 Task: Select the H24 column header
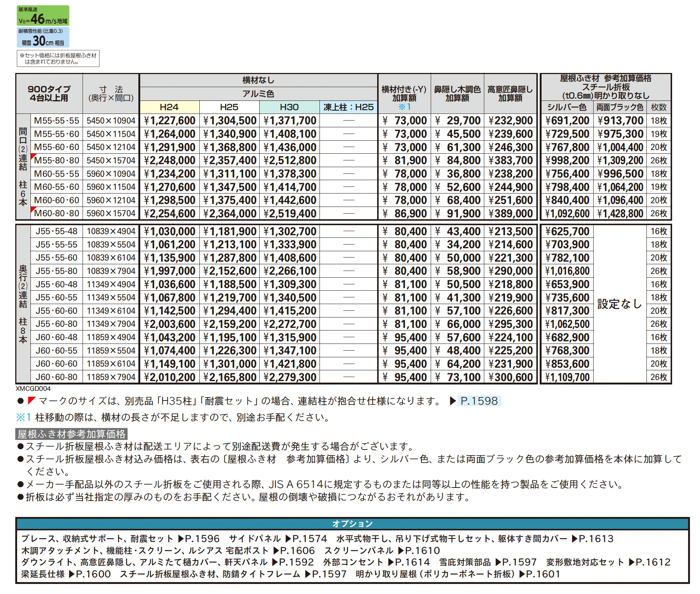[x=169, y=107]
